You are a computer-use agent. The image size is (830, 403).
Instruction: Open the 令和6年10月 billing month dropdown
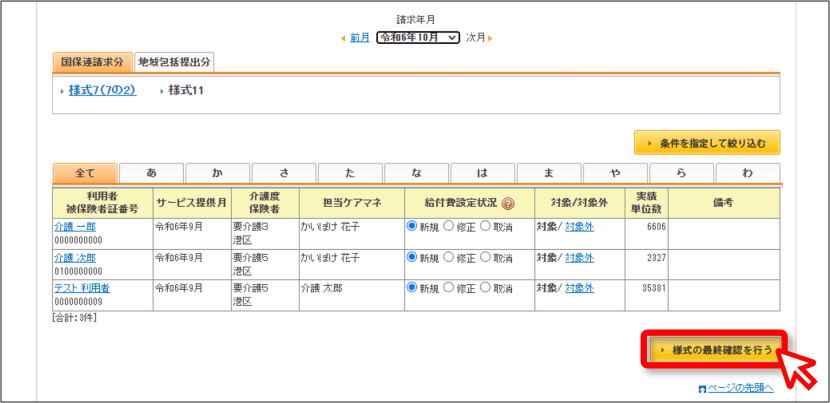[x=418, y=38]
